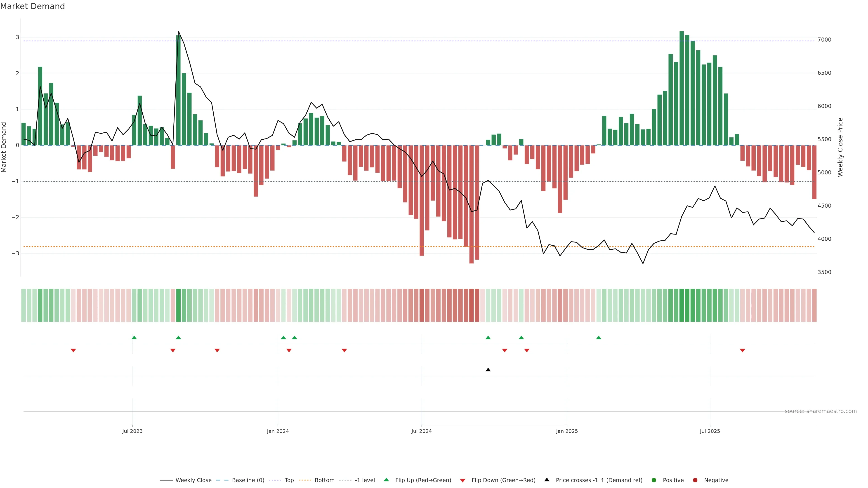868x488 pixels.
Task: Click the black triangle icon in the legend
Action: [547, 480]
